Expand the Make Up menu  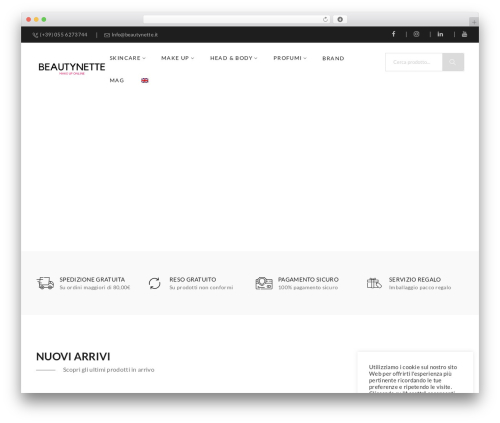177,58
